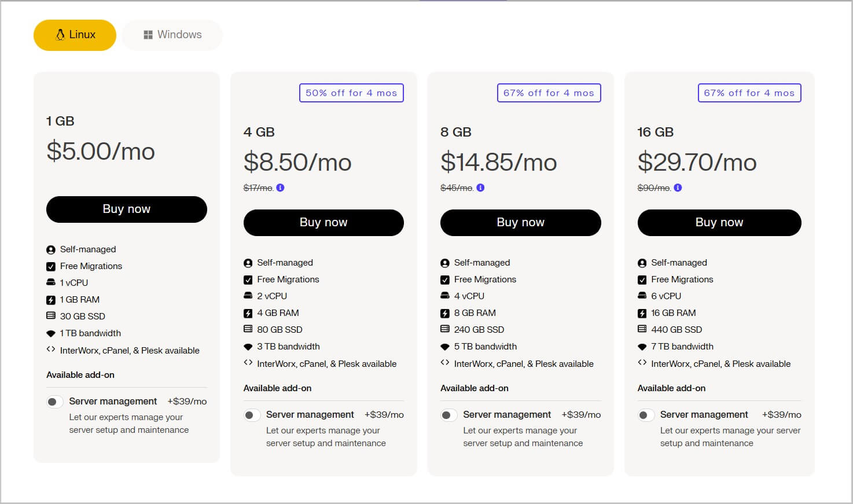This screenshot has width=853, height=504.
Task: Click info icon beside $45/mo strikethrough price
Action: (x=480, y=187)
